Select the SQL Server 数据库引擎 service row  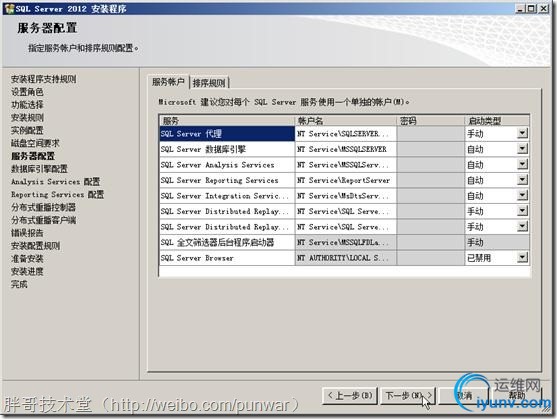227,149
